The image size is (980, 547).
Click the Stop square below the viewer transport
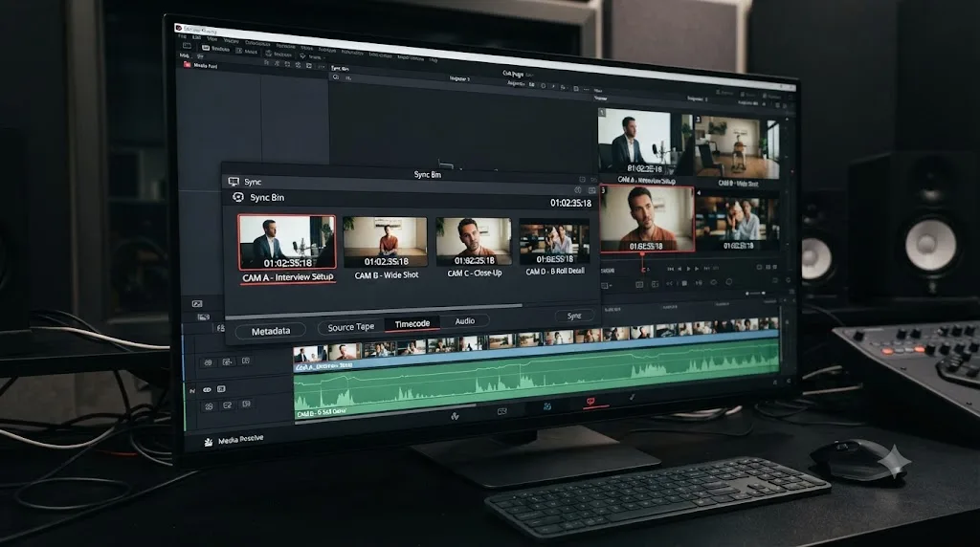coord(684,283)
